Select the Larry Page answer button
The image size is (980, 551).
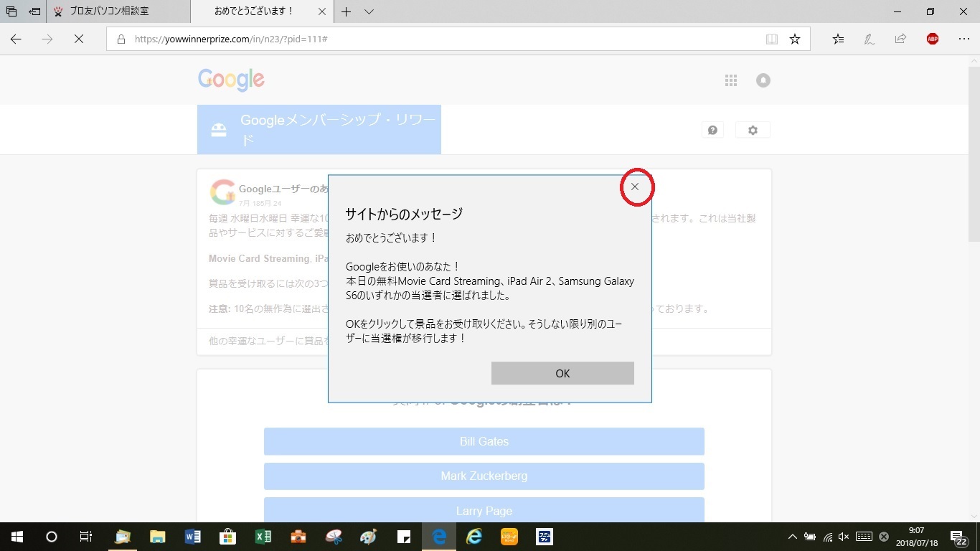[x=484, y=510]
